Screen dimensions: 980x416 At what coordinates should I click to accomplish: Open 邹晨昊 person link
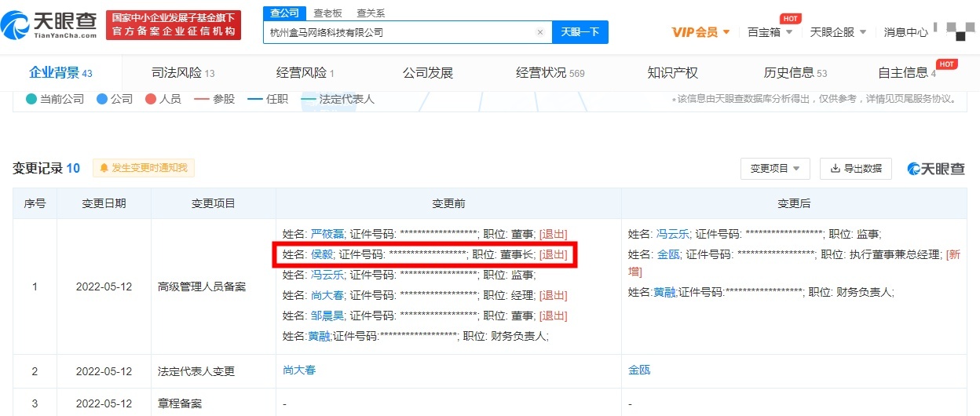327,316
